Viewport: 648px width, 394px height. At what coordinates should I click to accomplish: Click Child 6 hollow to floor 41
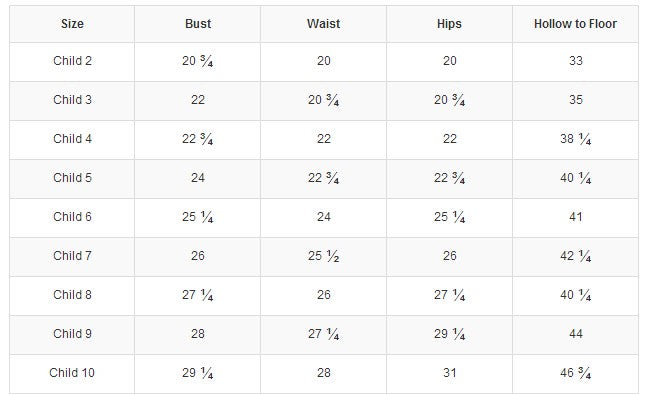pos(576,217)
